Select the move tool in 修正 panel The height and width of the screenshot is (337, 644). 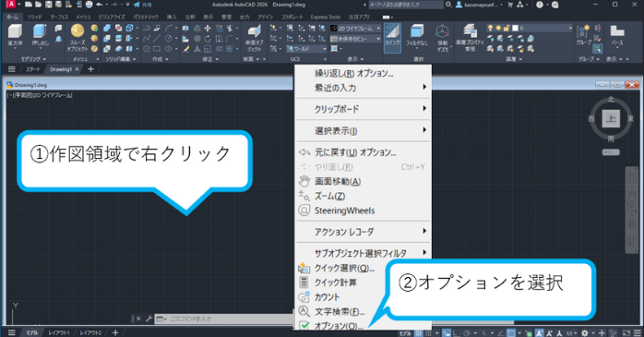click(x=208, y=29)
